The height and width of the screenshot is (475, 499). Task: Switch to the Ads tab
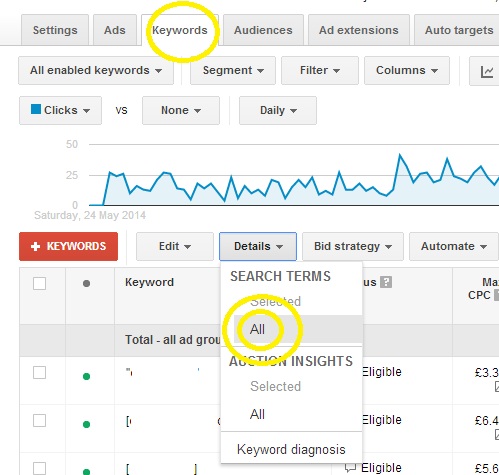[115, 30]
